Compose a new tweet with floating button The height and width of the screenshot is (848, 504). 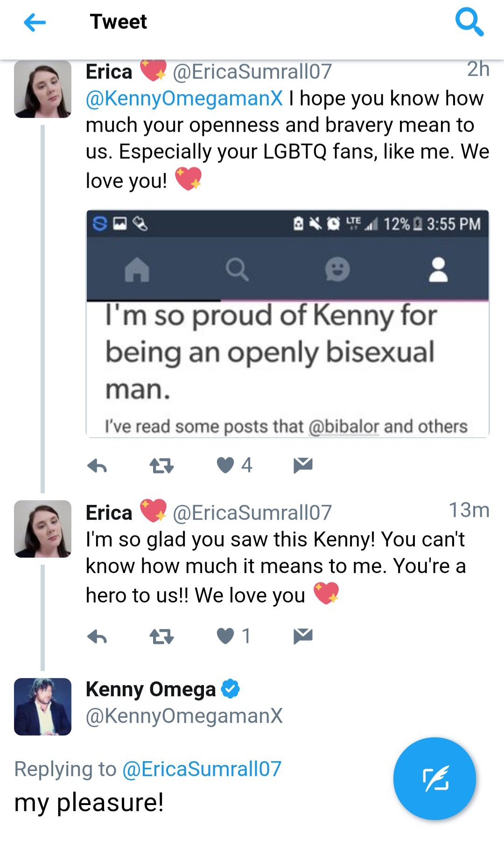pos(434,778)
